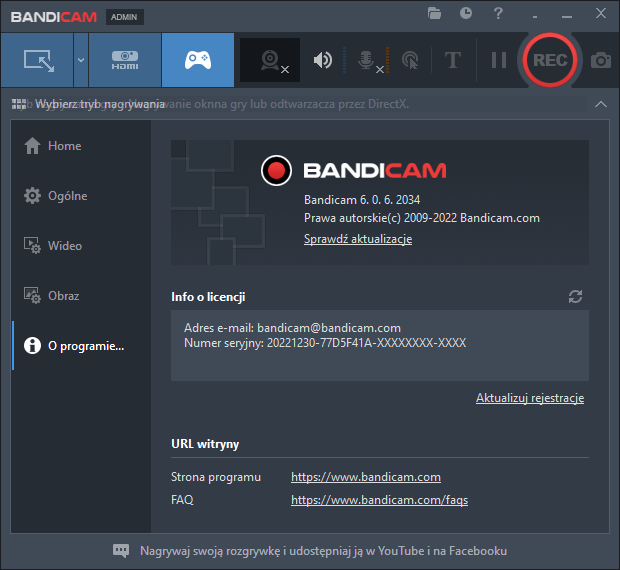Click the speech bubble icon in footer
This screenshot has width=620, height=570.
(x=121, y=551)
